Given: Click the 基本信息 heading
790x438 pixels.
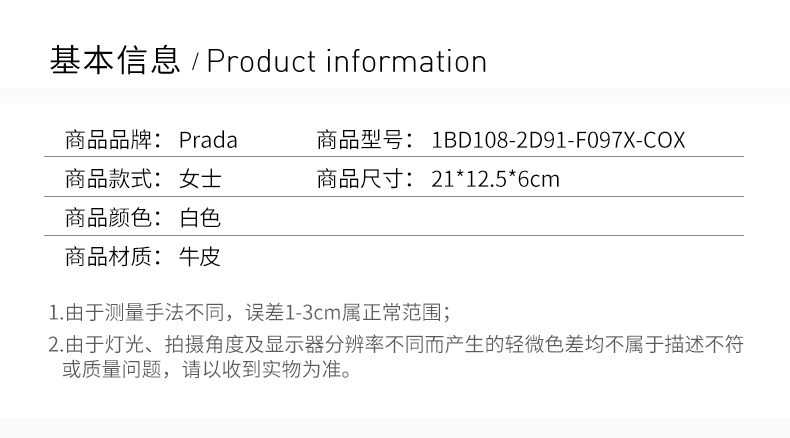Looking at the screenshot, I should coord(115,61).
